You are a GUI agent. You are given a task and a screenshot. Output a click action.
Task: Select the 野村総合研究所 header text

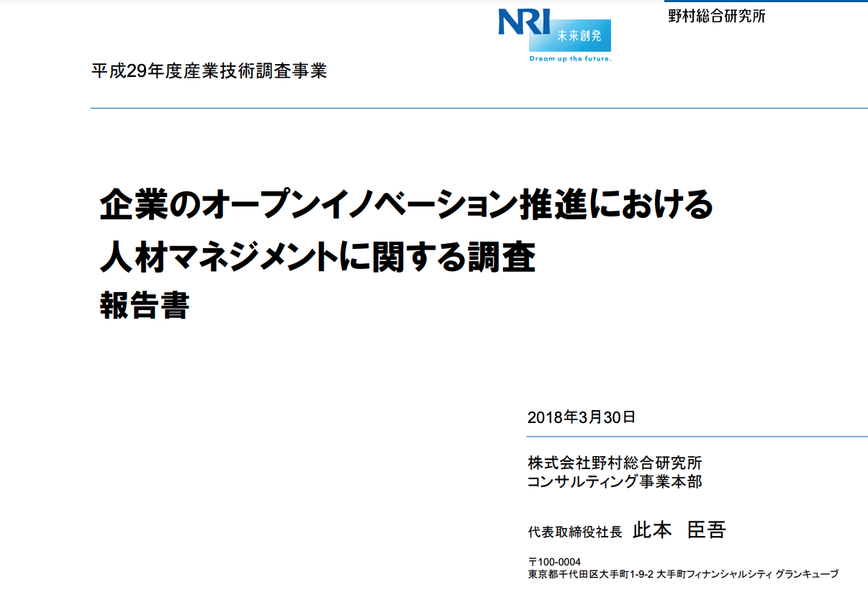(x=717, y=17)
